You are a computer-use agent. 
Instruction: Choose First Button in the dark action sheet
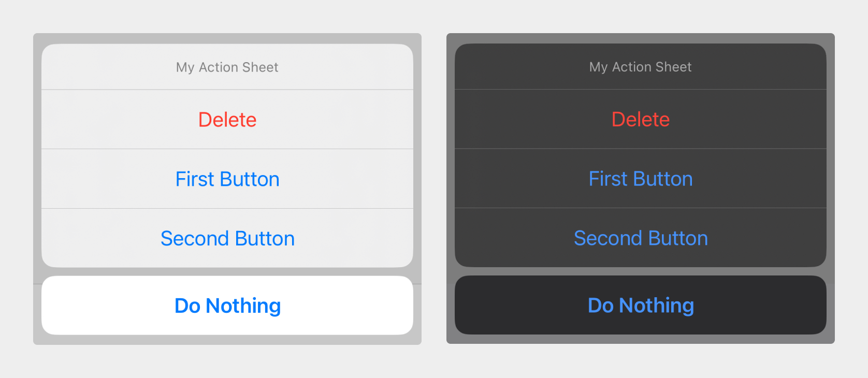click(x=641, y=179)
